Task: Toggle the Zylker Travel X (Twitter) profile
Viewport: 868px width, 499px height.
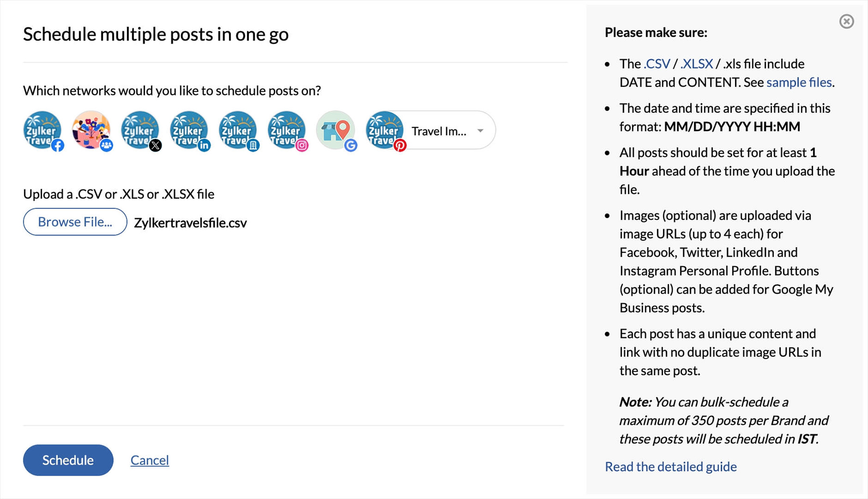Action: click(140, 130)
